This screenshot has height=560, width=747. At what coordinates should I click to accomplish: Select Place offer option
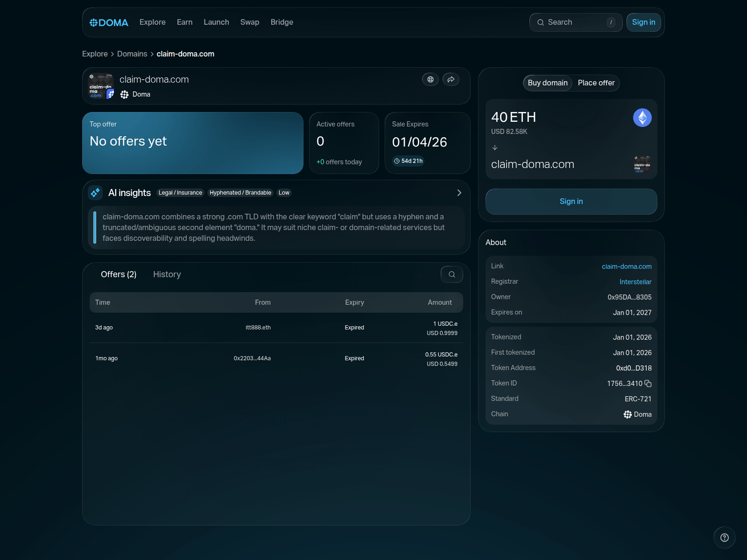[x=596, y=83]
